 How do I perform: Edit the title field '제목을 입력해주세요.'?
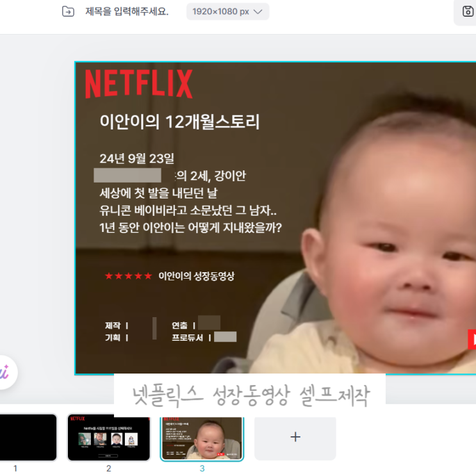[x=127, y=12]
